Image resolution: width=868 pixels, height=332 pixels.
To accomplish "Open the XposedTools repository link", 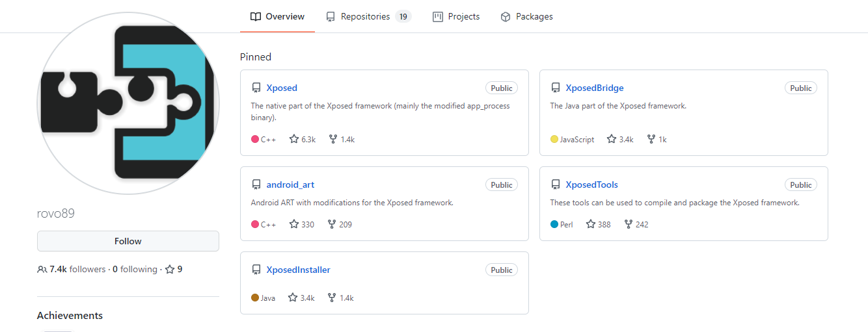I will (592, 185).
